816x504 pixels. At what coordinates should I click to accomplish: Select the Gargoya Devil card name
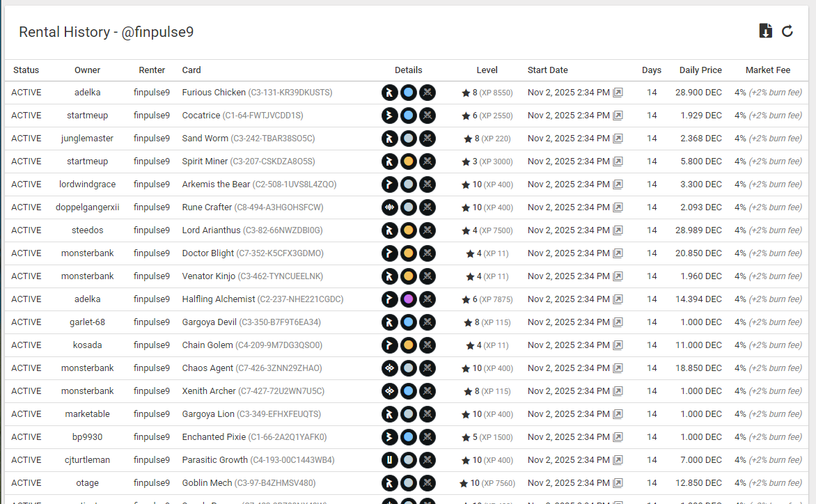point(209,322)
